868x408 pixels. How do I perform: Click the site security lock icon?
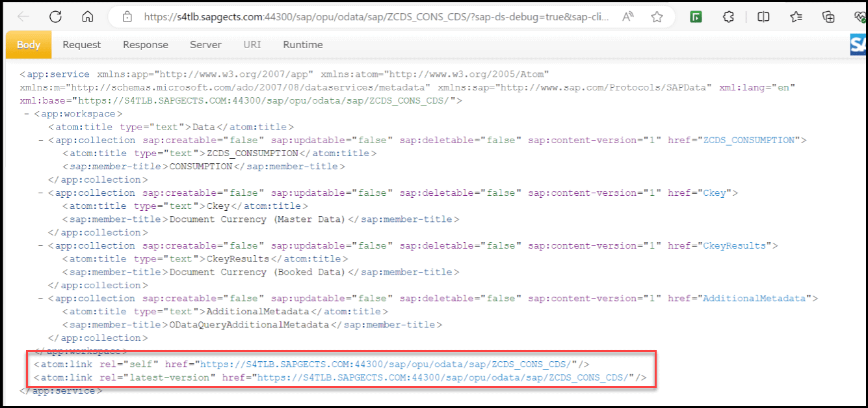(127, 18)
